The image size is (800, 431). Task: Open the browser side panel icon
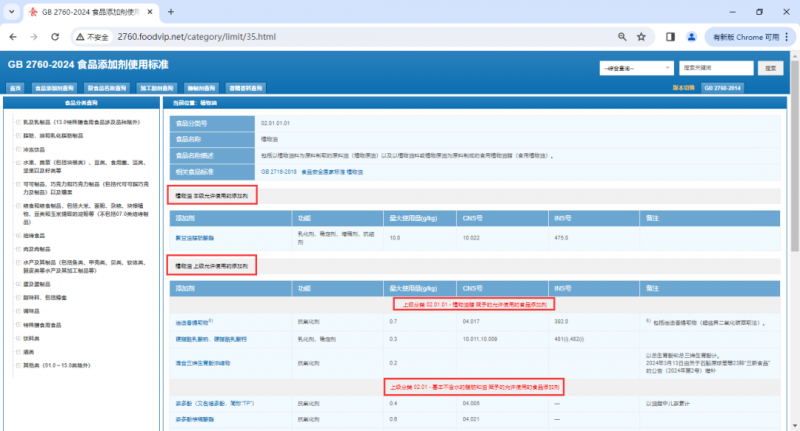pos(671,36)
